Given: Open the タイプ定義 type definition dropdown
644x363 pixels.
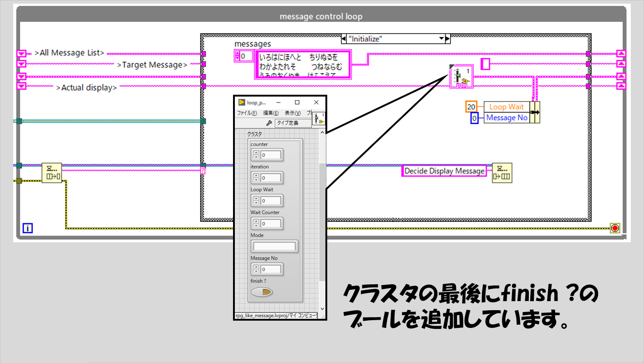Looking at the screenshot, I should point(293,123).
